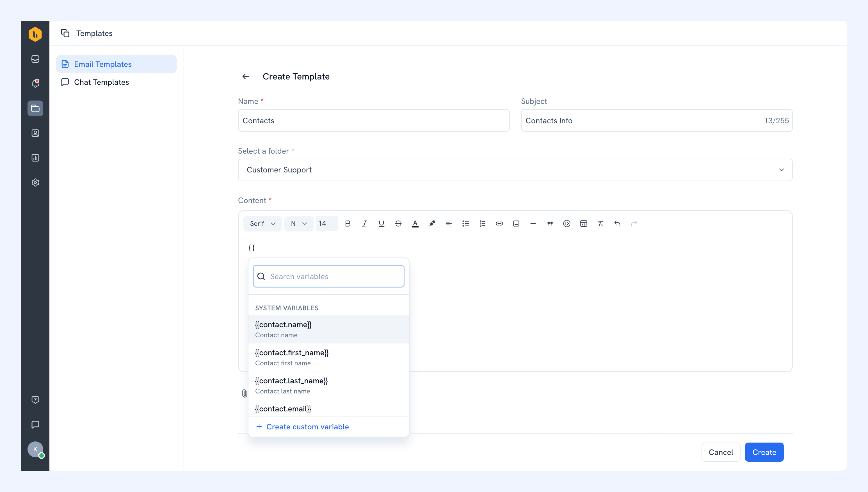Click the attachment paperclip icon

tap(245, 393)
